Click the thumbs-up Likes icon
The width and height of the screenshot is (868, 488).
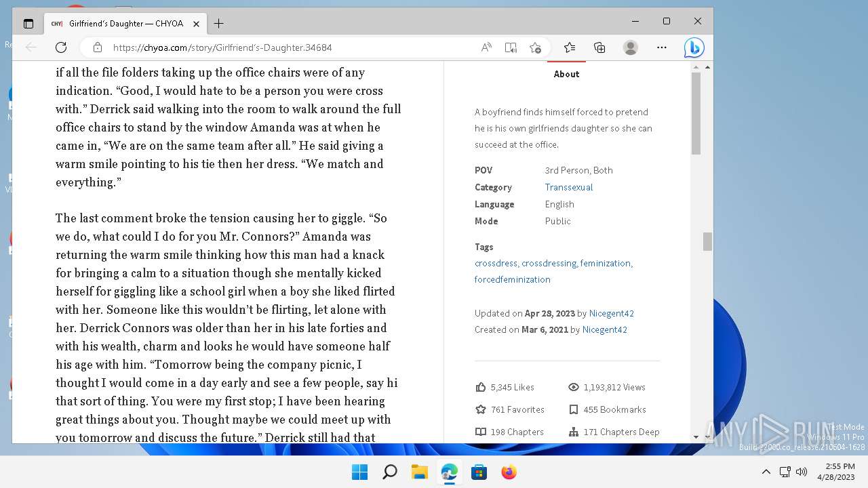point(481,387)
